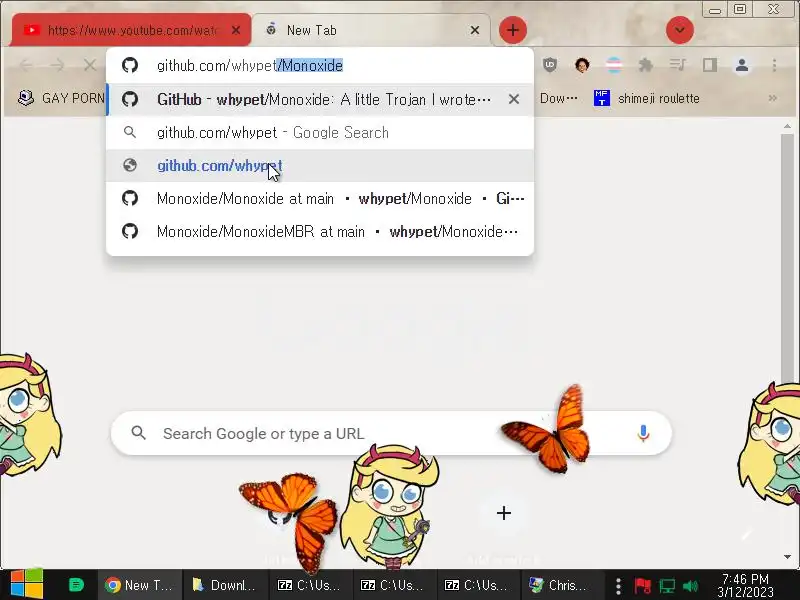The width and height of the screenshot is (800, 600).
Task: Open the Extensions puzzle menu
Action: click(x=645, y=65)
